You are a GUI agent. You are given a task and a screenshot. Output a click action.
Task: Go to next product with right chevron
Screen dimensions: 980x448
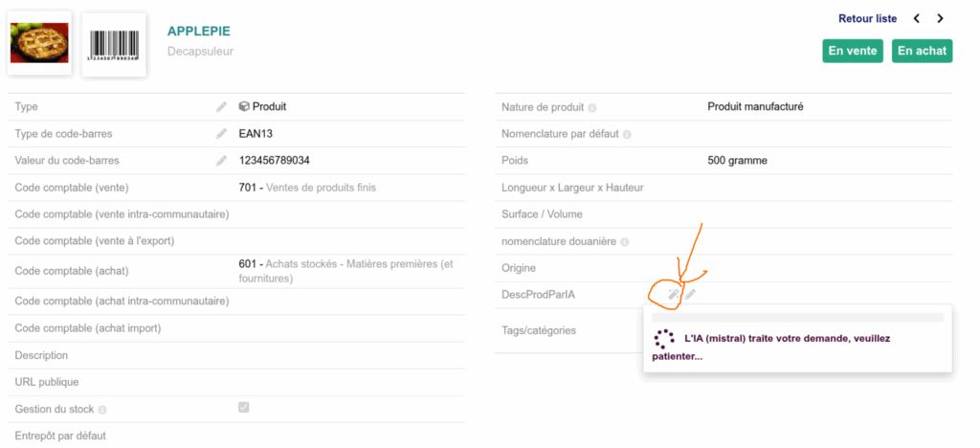pos(940,19)
